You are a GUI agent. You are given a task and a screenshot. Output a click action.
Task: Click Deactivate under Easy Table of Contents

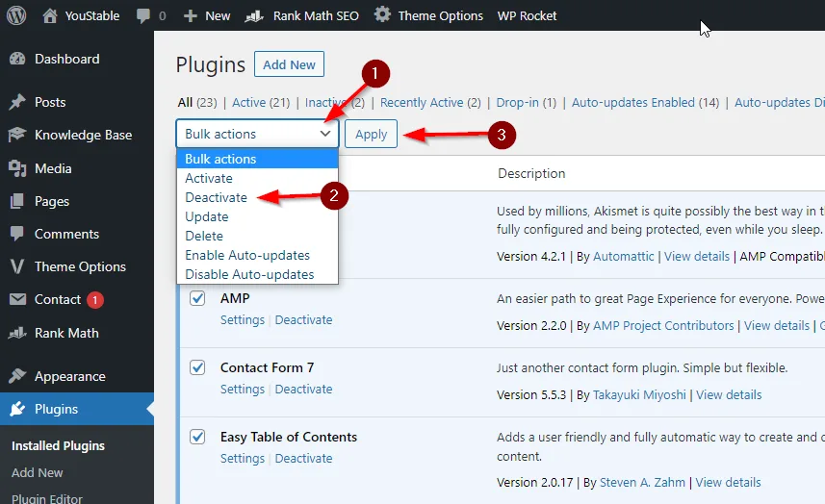point(303,459)
